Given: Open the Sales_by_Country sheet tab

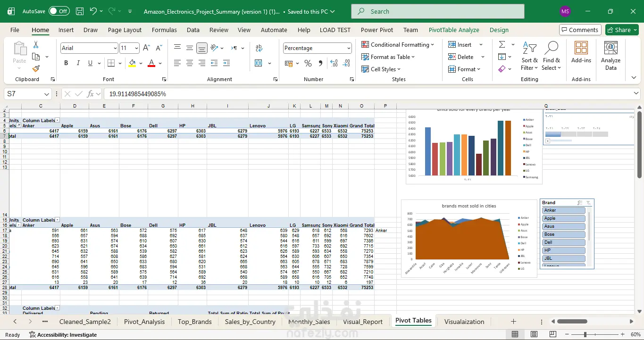Looking at the screenshot, I should click(250, 322).
